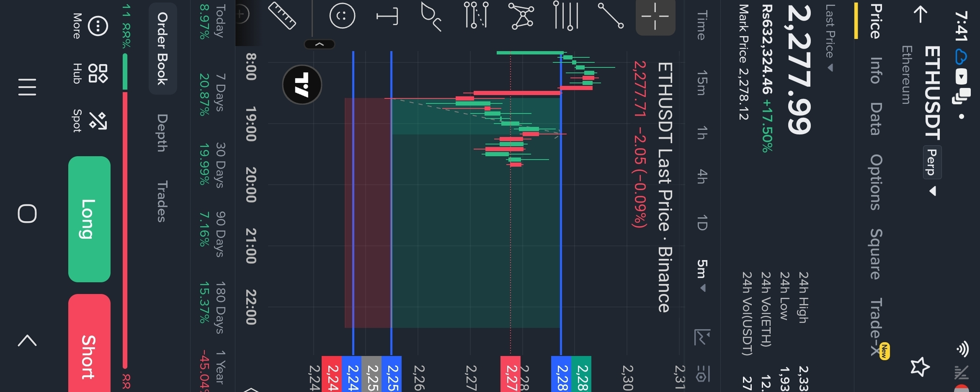Image resolution: width=980 pixels, height=392 pixels.
Task: Tap the back arrow beside ETHUSDT
Action: (x=920, y=14)
